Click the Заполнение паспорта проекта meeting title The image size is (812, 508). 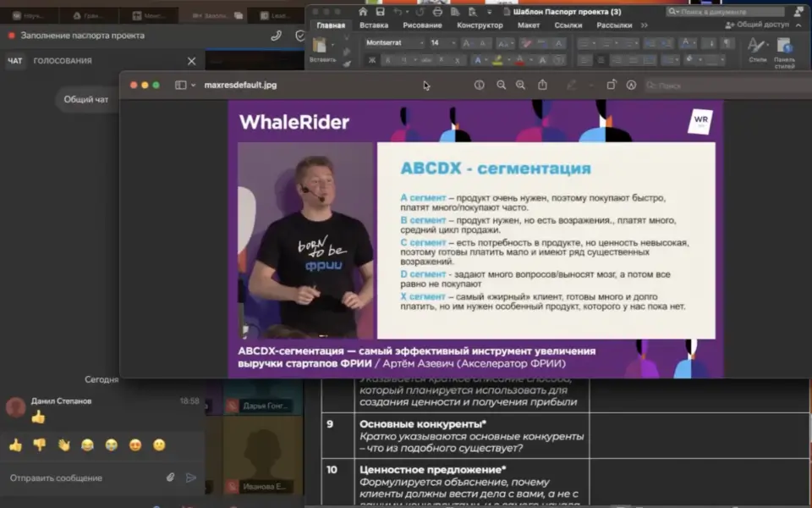point(83,36)
